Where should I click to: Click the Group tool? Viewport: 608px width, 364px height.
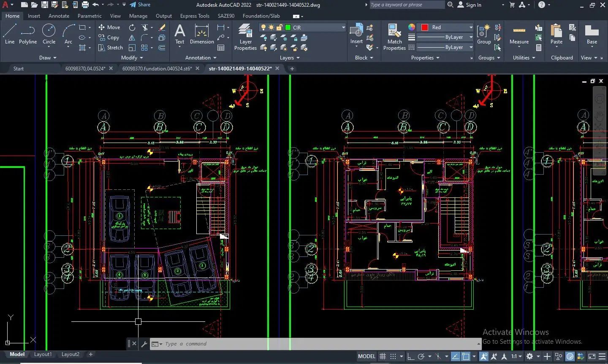[484, 34]
